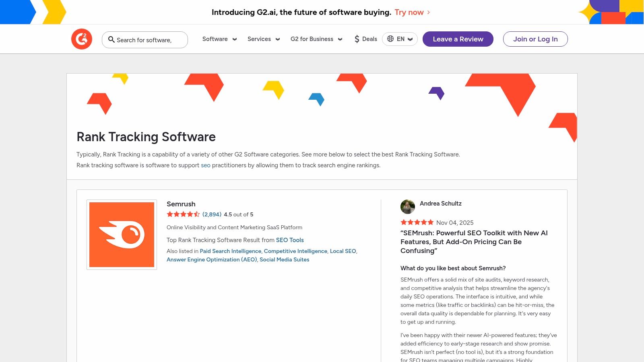Click the red arrow beside Try now

point(428,12)
